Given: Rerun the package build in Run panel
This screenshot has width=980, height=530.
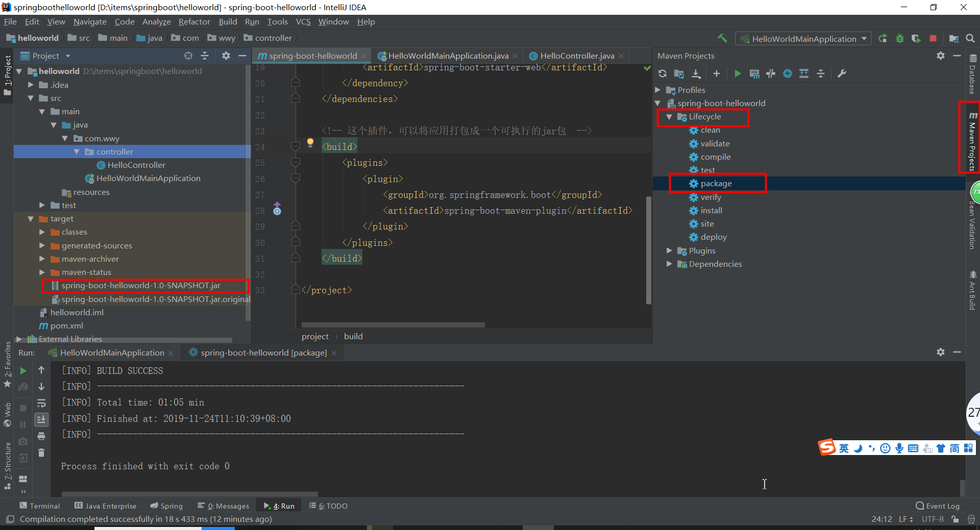Looking at the screenshot, I should click(x=23, y=371).
